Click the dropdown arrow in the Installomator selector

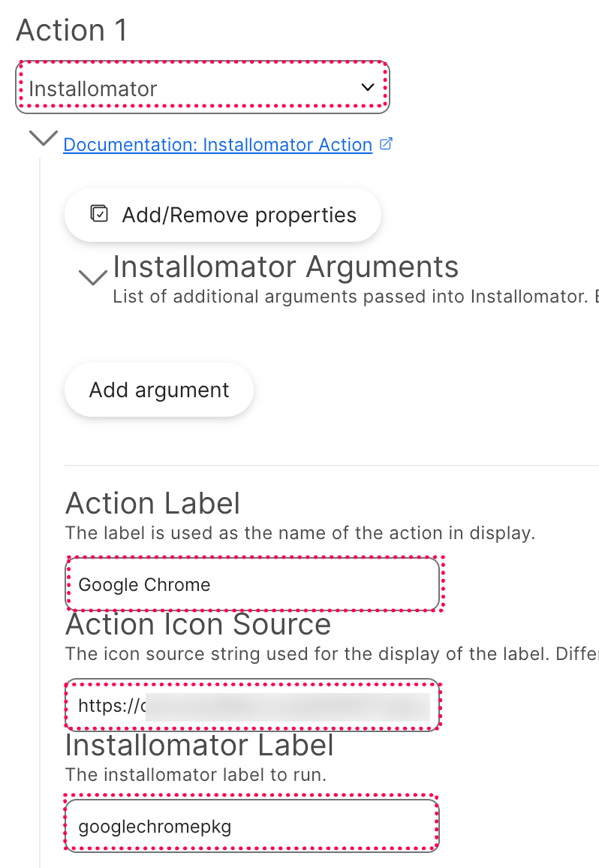pos(368,88)
